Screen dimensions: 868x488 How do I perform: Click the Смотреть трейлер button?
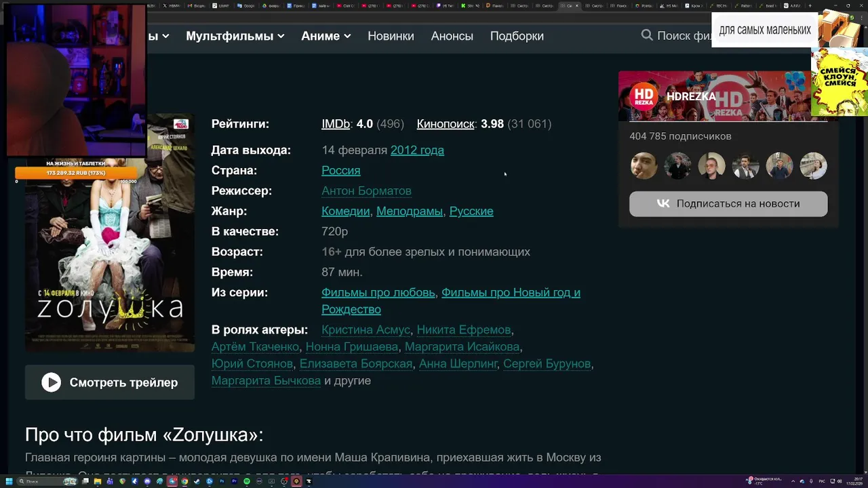point(110,383)
